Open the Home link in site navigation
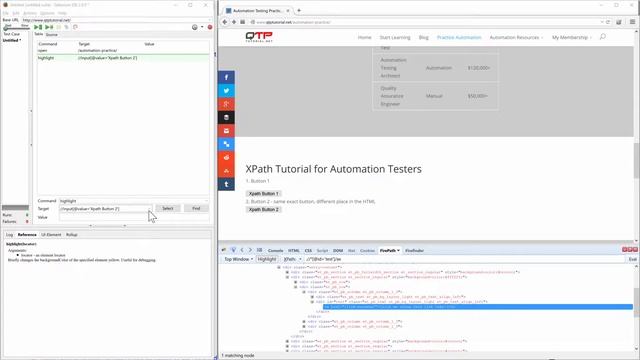 pos(364,37)
